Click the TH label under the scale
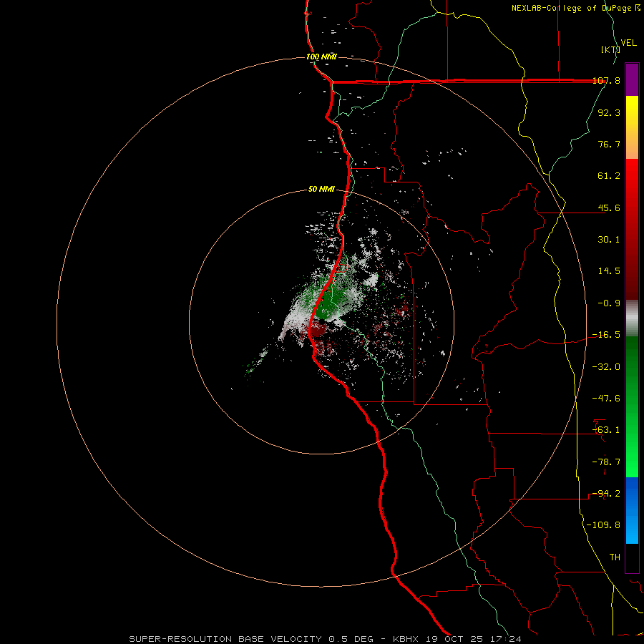 tap(615, 557)
